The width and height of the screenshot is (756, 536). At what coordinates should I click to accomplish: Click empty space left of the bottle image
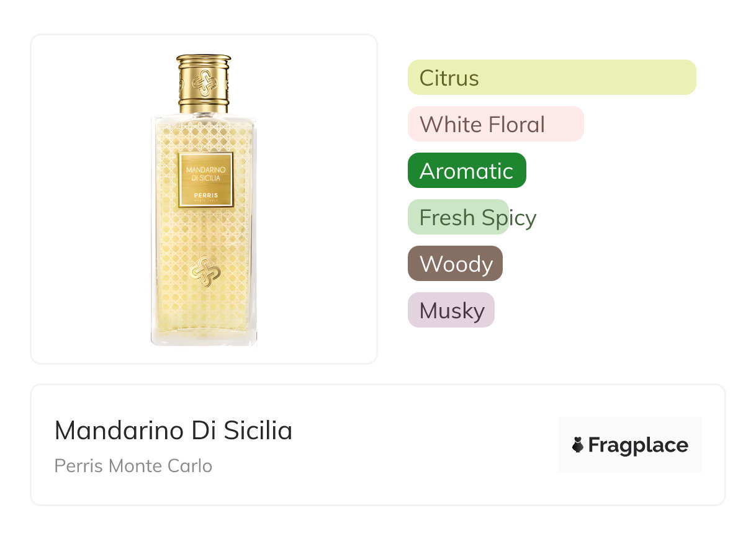point(87,199)
